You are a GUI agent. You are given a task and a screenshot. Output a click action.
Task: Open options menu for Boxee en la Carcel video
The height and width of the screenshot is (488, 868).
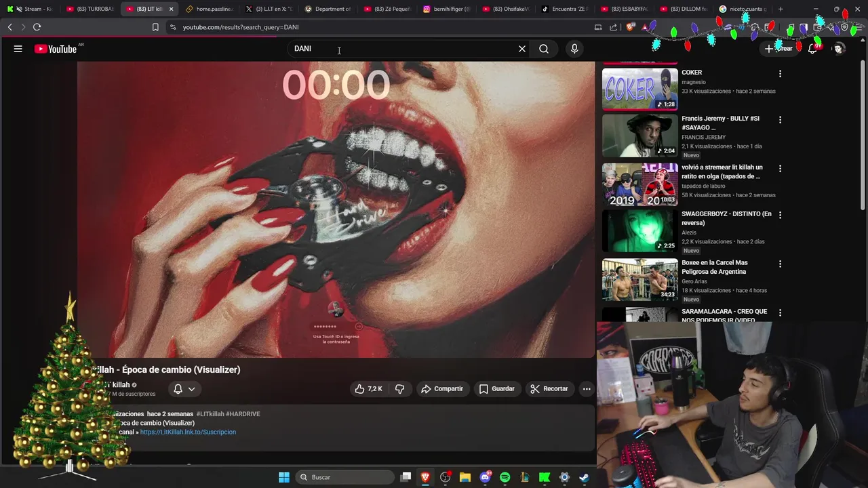tap(780, 264)
